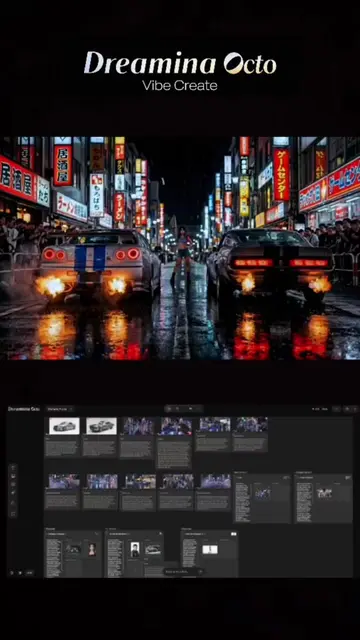Click the text button at bottom-left corner of app
The width and height of the screenshot is (360, 640).
click(x=29, y=573)
